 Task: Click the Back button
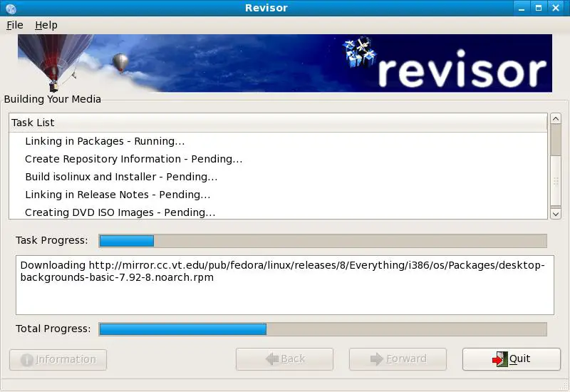[x=284, y=359]
